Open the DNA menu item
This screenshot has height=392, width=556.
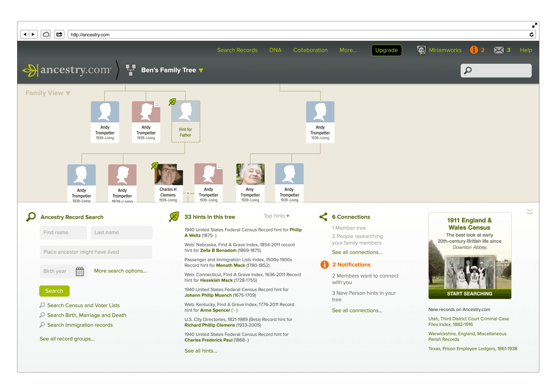coord(275,50)
